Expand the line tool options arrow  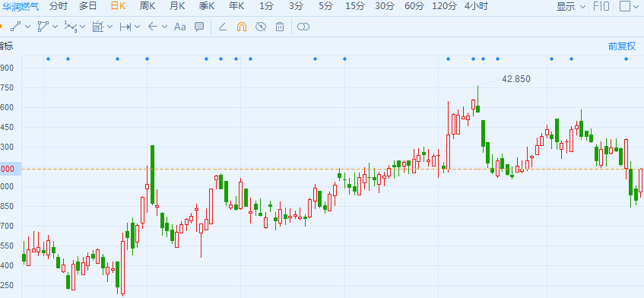pyautogui.click(x=28, y=27)
